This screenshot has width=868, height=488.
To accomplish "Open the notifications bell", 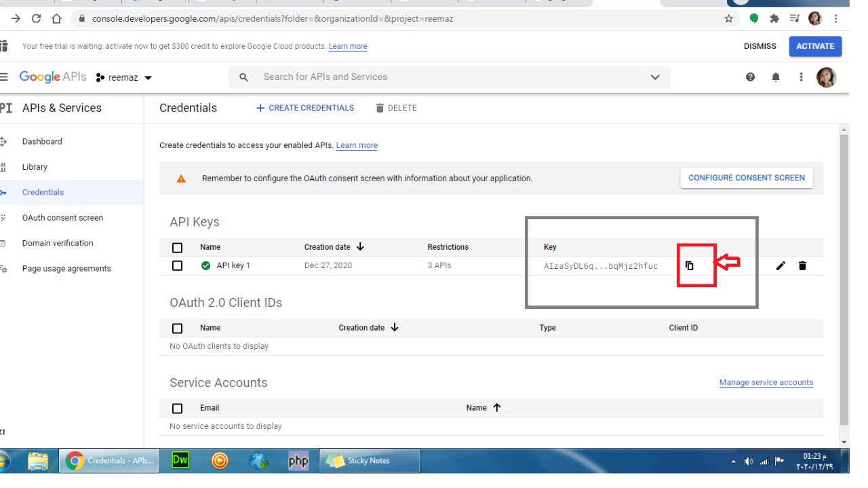I will click(776, 77).
